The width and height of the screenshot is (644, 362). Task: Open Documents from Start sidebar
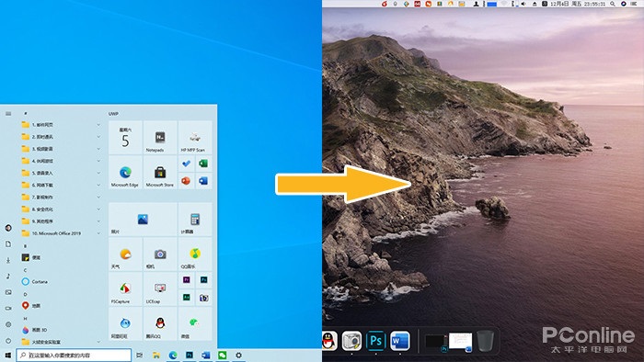pos(8,243)
